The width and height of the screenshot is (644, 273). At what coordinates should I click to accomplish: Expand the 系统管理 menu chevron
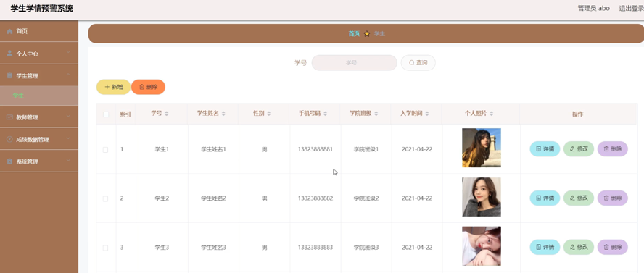point(68,160)
